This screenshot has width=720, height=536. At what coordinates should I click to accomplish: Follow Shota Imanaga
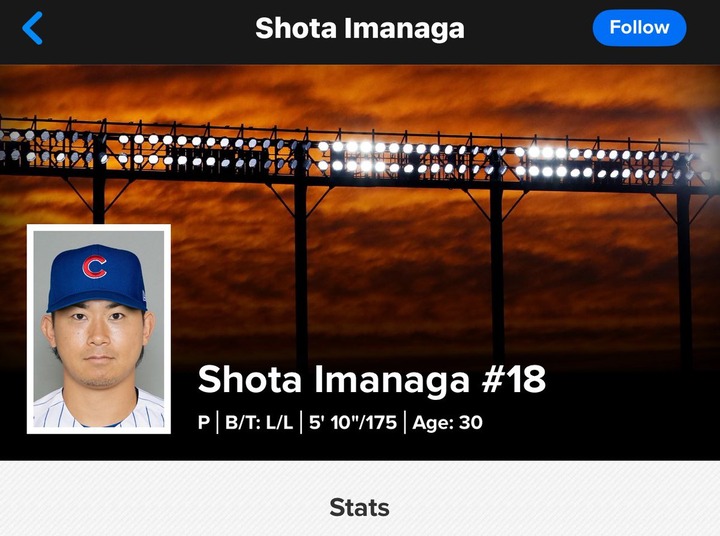point(639,28)
